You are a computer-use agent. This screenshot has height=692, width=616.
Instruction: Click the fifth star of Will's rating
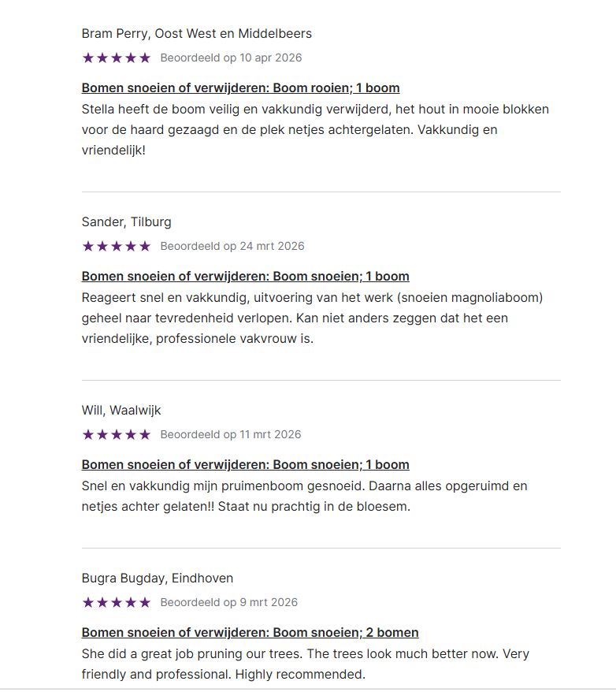tap(145, 434)
